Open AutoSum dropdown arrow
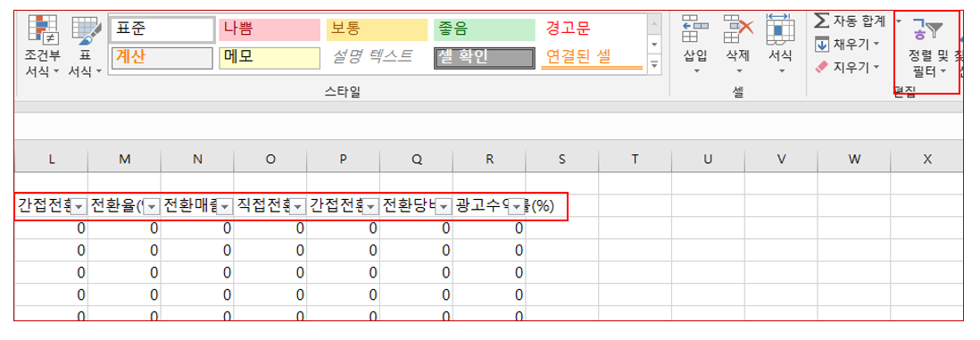This screenshot has width=980, height=340. [898, 21]
